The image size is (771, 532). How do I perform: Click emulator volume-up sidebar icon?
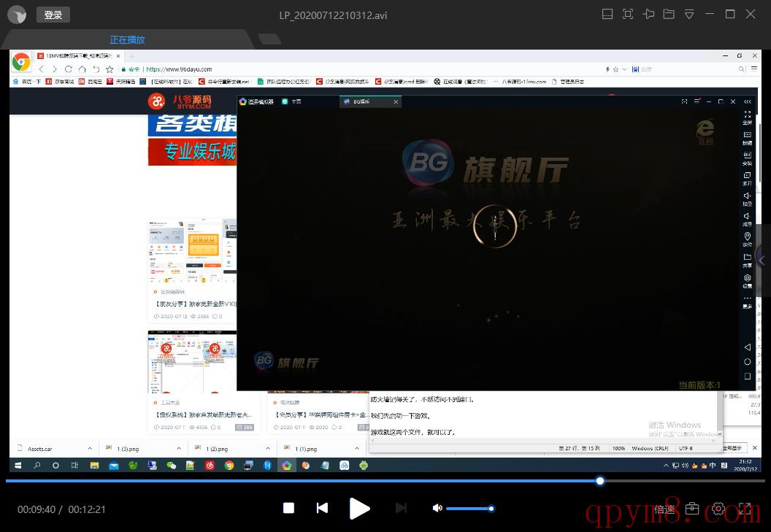[x=748, y=198]
